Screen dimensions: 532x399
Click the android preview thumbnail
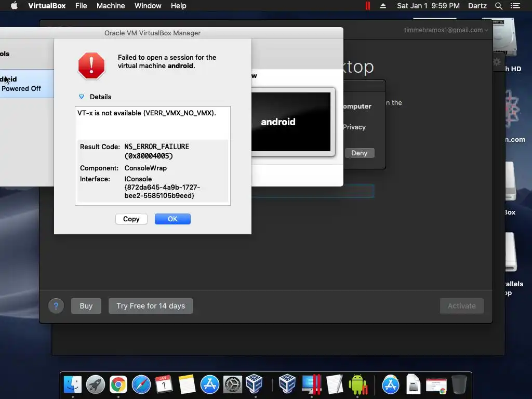pyautogui.click(x=291, y=122)
